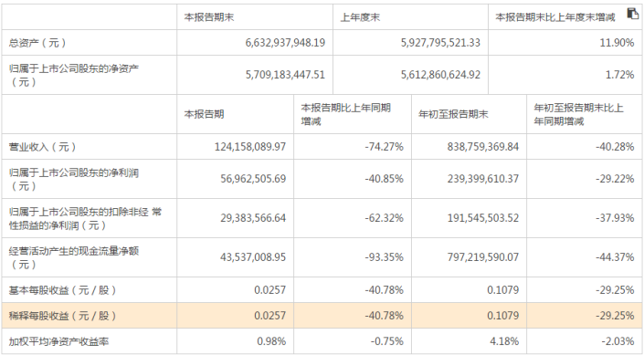Image resolution: width=644 pixels, height=355 pixels.
Task: Click the copy table icon at top right
Action: click(632, 14)
